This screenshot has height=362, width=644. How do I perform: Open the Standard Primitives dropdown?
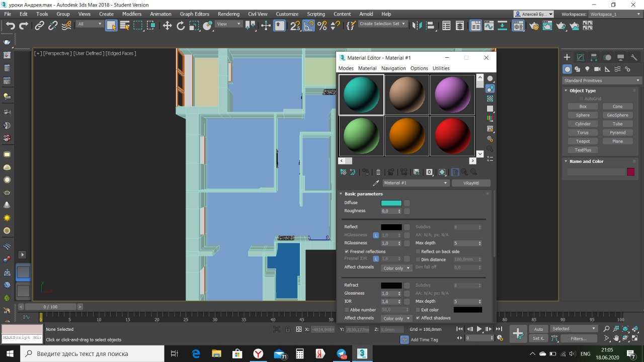click(602, 80)
